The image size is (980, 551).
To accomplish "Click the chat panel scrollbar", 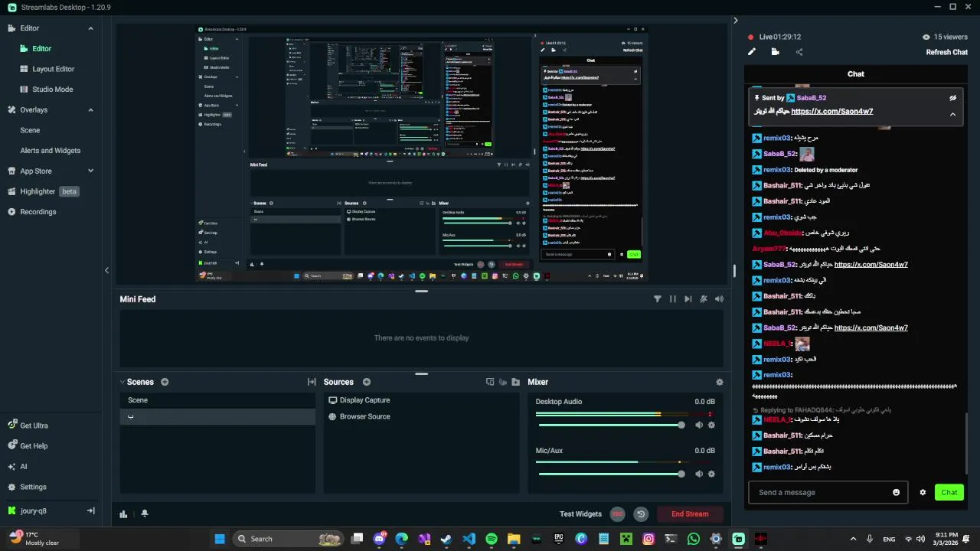I will pyautogui.click(x=967, y=444).
